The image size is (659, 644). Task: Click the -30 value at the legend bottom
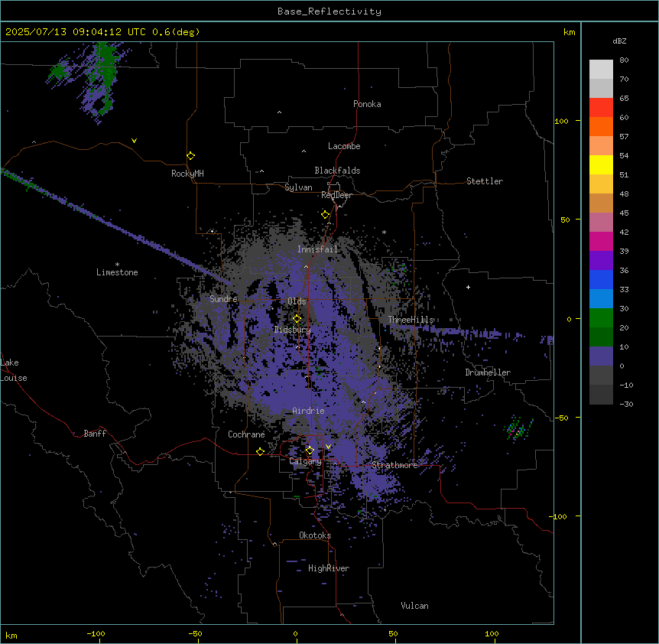tap(626, 404)
